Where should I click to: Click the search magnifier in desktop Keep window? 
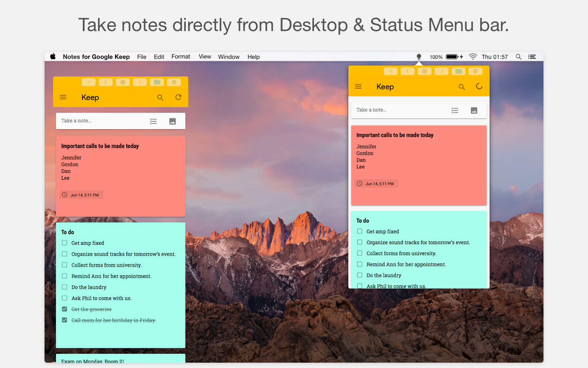pyautogui.click(x=160, y=98)
